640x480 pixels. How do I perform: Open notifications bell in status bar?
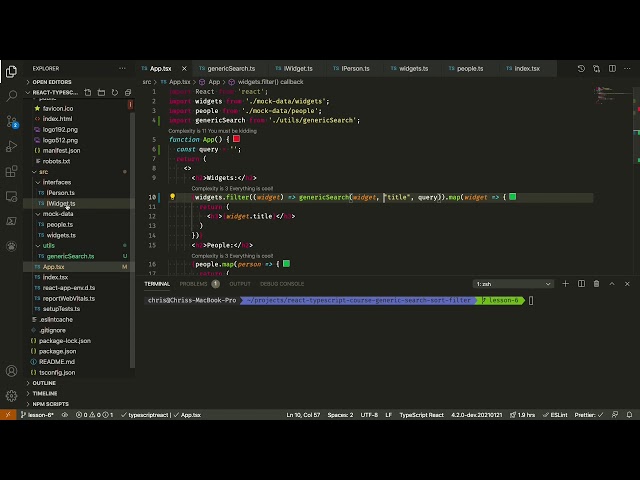(x=629, y=415)
